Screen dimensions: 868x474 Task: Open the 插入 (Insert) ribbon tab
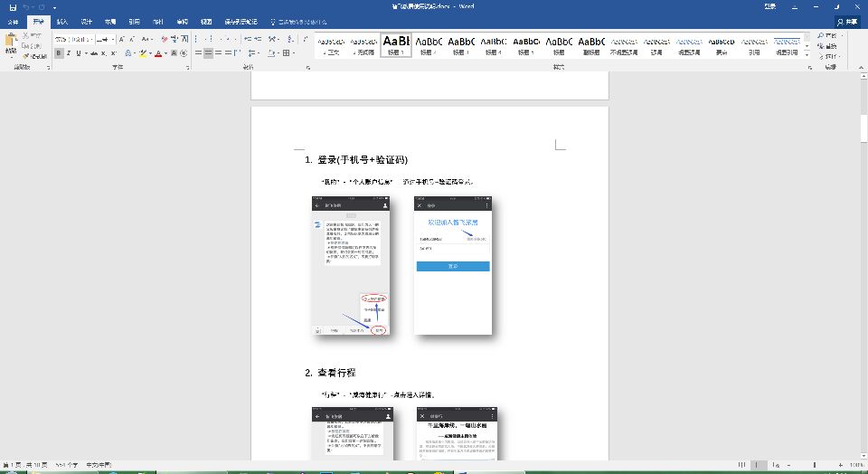[61, 20]
